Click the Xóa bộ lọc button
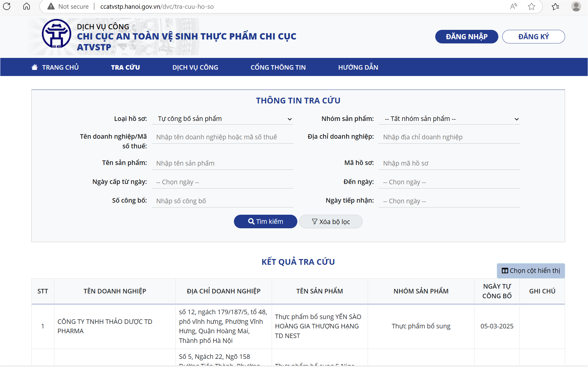Viewport: 588px width, 367px height. [x=331, y=222]
